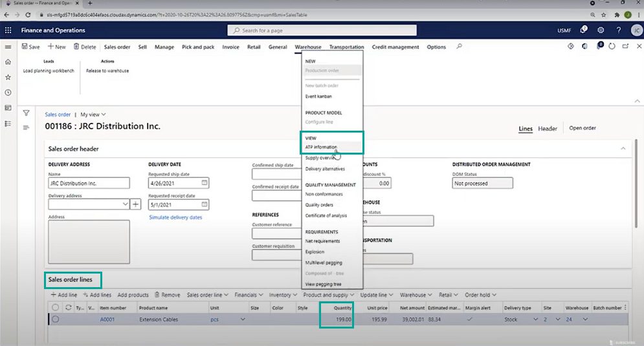Select the A0001 row radio circle
The width and height of the screenshot is (644, 346).
coord(56,319)
